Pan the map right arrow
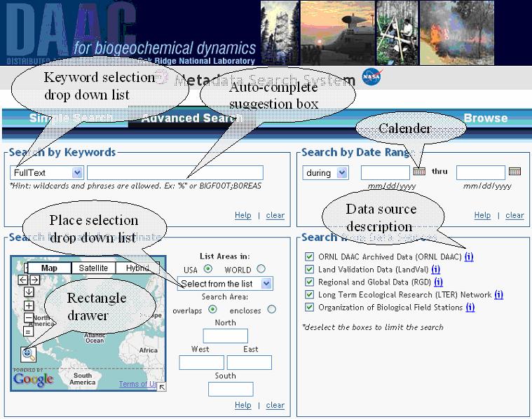Screen dimensions: 532x419 click(x=35, y=280)
